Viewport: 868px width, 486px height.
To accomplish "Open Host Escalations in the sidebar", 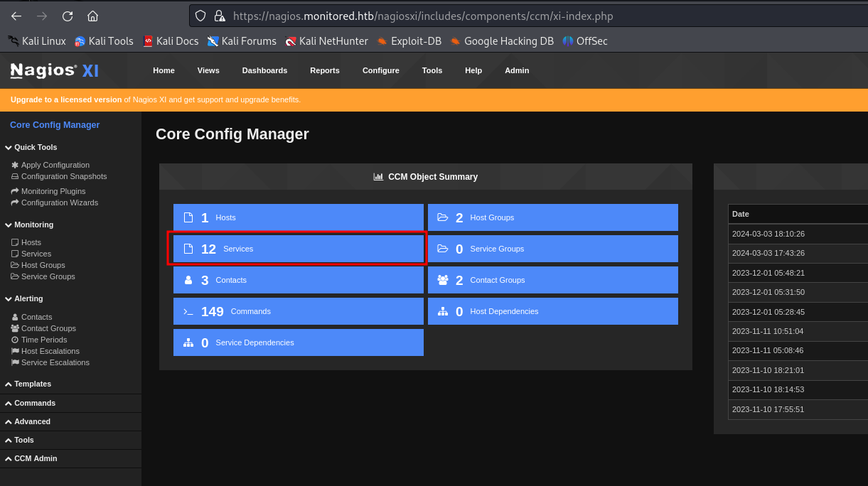I will pyautogui.click(x=45, y=351).
